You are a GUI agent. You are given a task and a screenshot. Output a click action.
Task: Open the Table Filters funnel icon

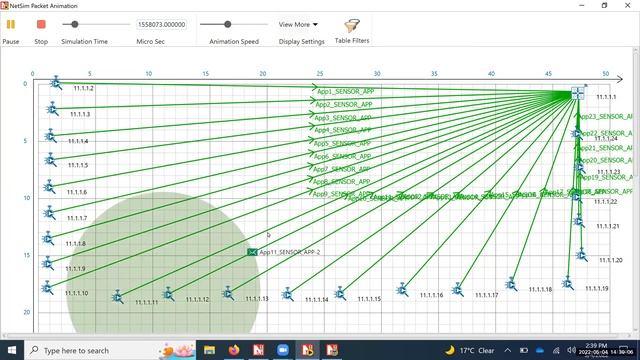tap(352, 26)
